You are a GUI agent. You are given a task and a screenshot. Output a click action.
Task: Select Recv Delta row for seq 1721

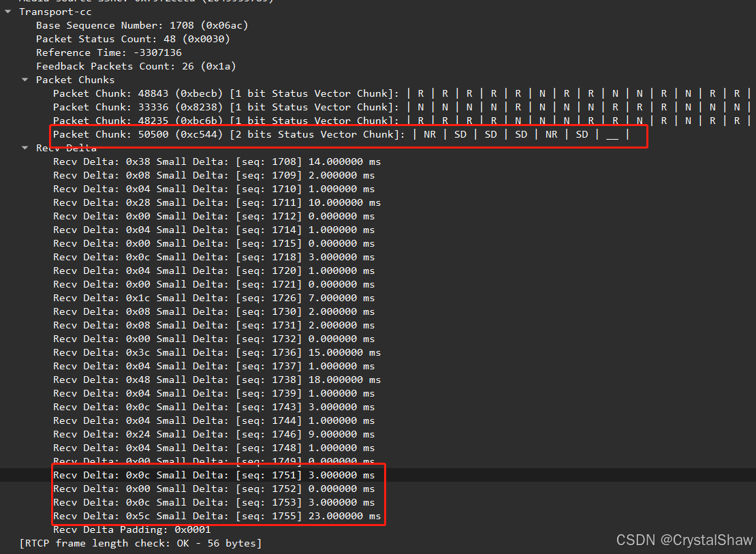click(214, 284)
